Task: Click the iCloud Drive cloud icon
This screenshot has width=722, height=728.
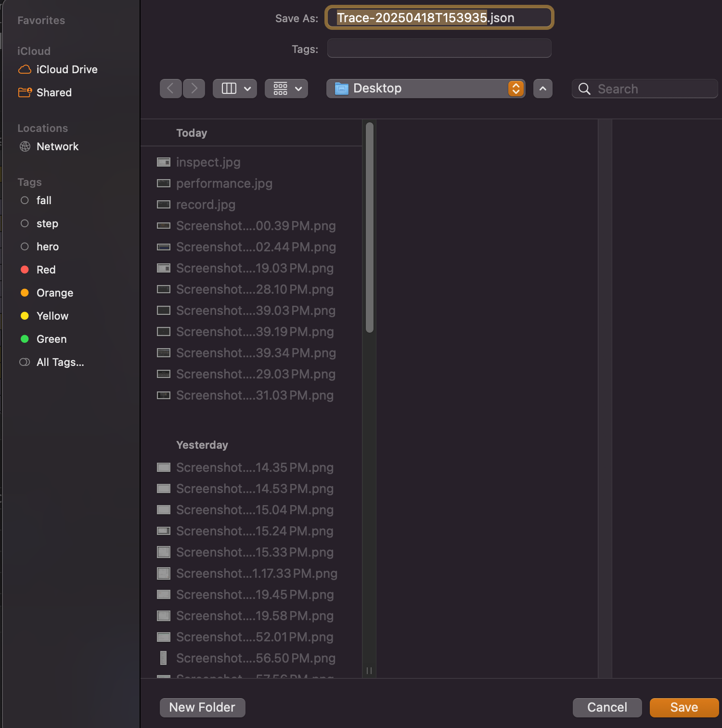Action: (25, 69)
